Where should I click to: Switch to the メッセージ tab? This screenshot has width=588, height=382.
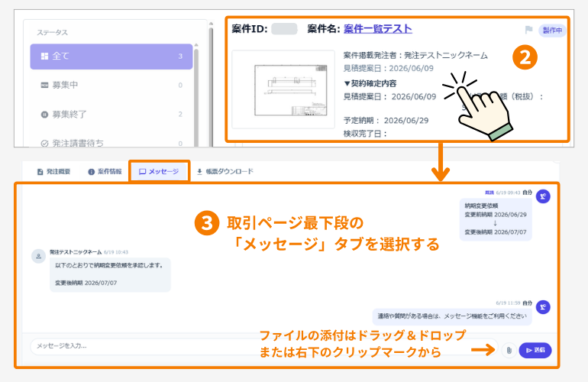(160, 171)
